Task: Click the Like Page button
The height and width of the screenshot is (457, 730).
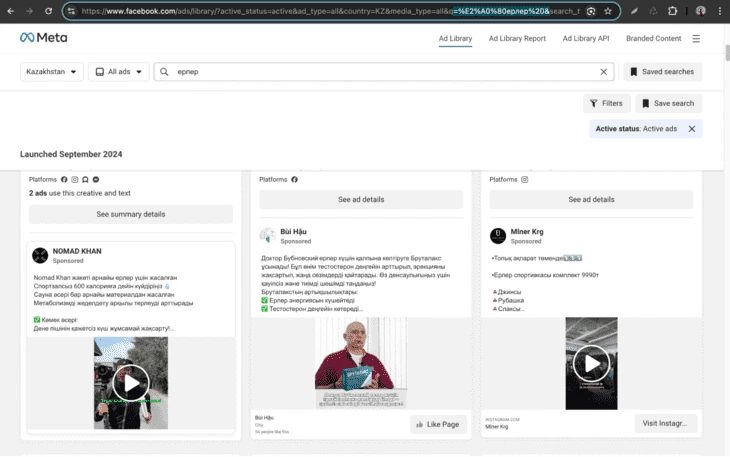Action: click(438, 424)
